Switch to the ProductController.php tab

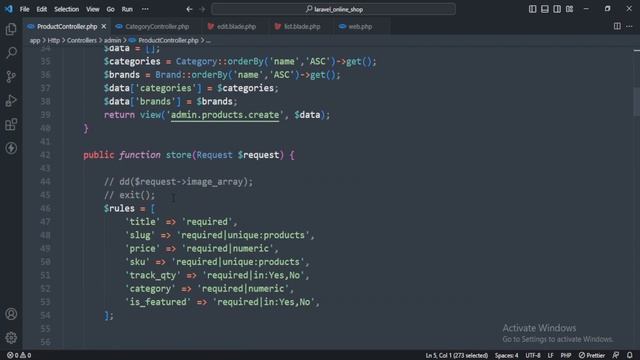[67, 27]
